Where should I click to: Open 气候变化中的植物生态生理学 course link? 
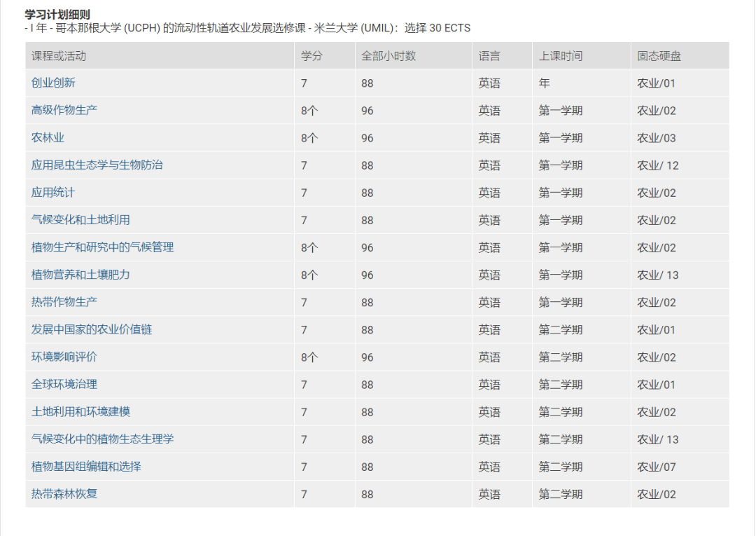click(102, 439)
